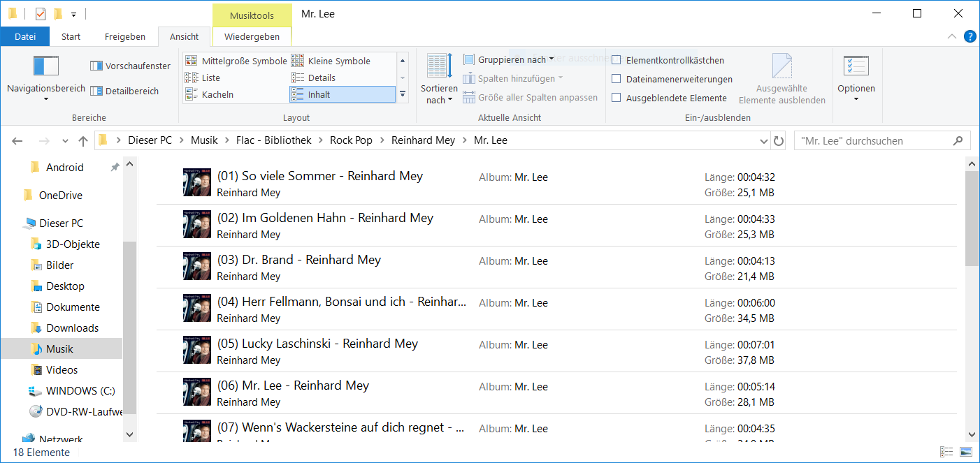
Task: Click Rock Pop breadcrumb
Action: 351,140
